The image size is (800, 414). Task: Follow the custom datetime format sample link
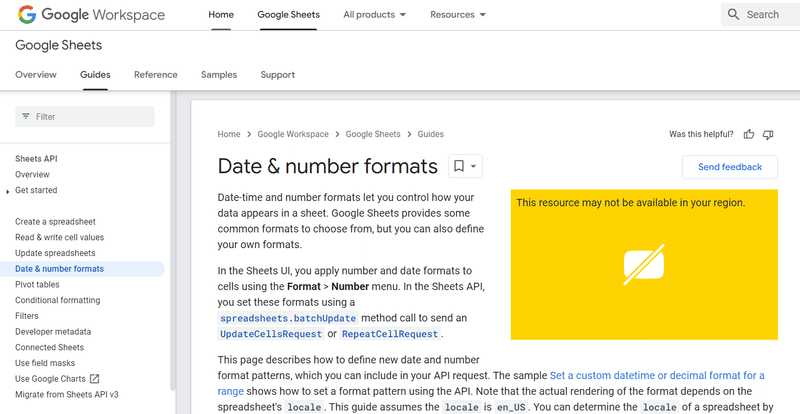click(641, 376)
